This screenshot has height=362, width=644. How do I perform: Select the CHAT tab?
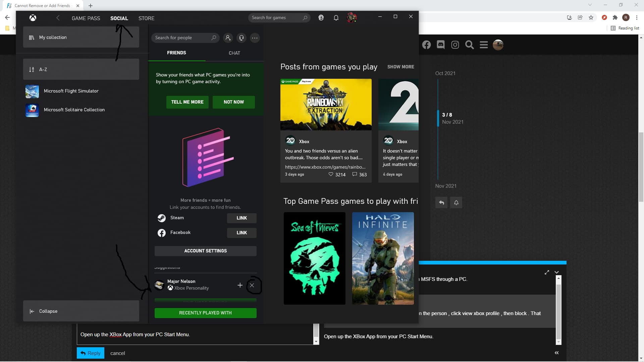point(234,53)
